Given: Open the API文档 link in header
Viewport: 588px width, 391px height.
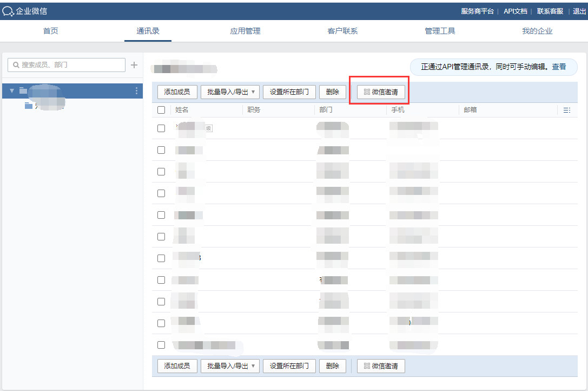Looking at the screenshot, I should coord(514,11).
